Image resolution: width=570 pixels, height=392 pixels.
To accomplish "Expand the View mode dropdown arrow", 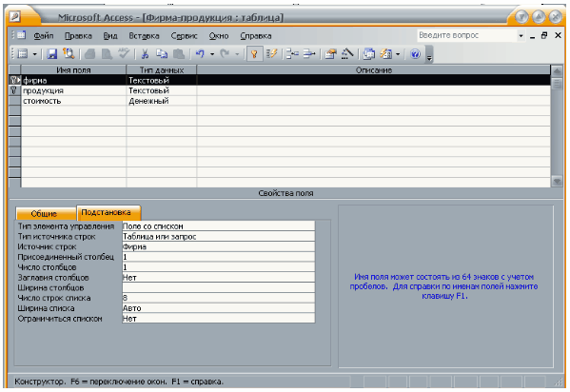I will pos(35,54).
